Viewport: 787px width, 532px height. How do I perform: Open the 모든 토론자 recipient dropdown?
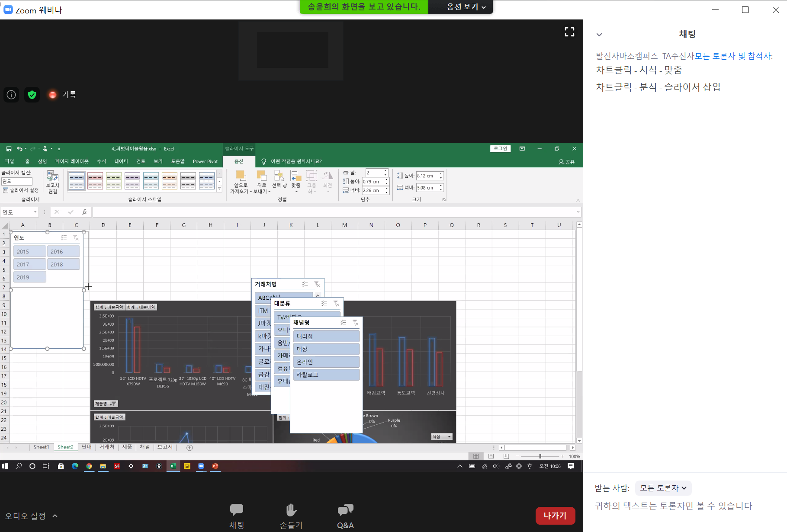pyautogui.click(x=663, y=488)
